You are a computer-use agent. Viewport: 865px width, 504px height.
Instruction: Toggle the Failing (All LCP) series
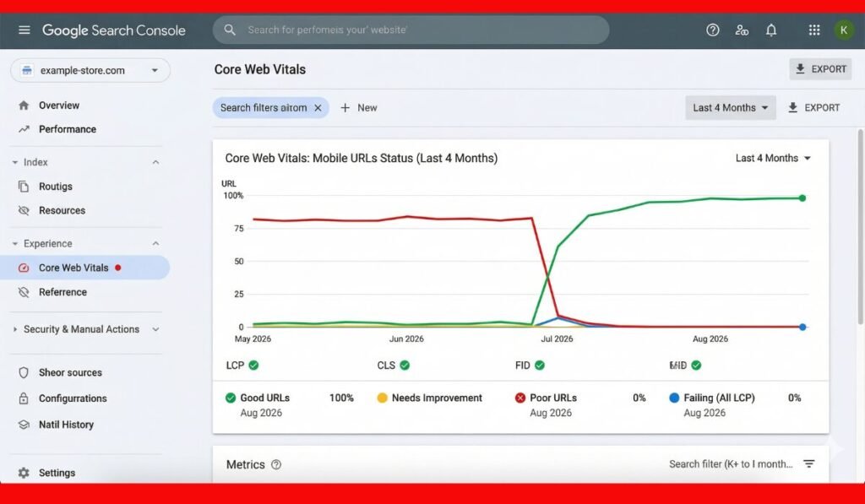click(x=674, y=398)
